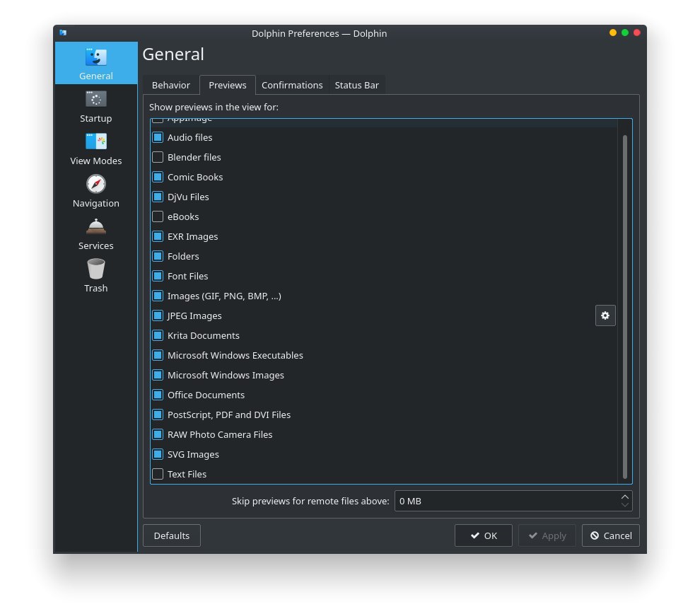The image size is (700, 614).
Task: Disable Images (GIF, PNG, BMP, ...) previews
Action: 158,296
